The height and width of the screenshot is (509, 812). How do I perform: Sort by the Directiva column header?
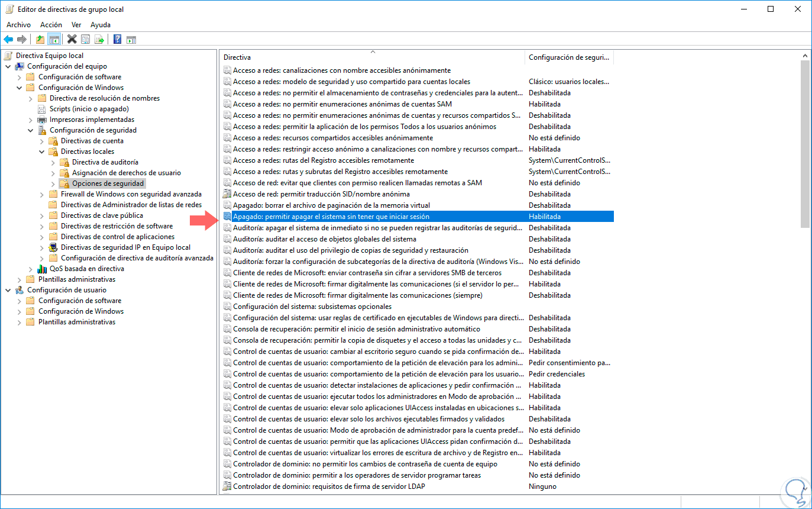pos(372,57)
